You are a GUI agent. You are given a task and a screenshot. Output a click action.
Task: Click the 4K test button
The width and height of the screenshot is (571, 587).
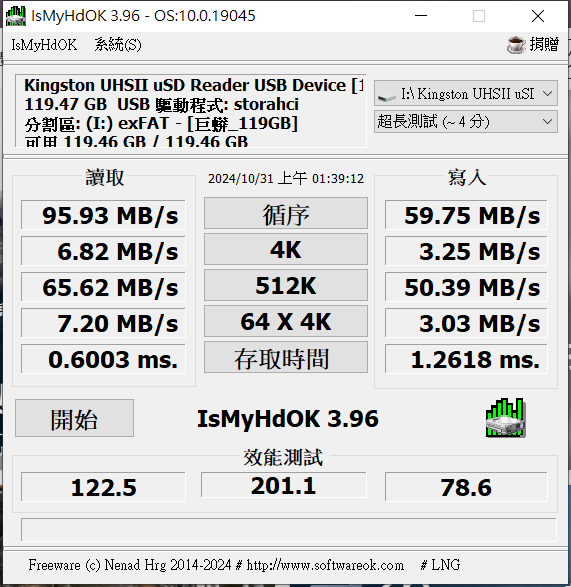(286, 249)
